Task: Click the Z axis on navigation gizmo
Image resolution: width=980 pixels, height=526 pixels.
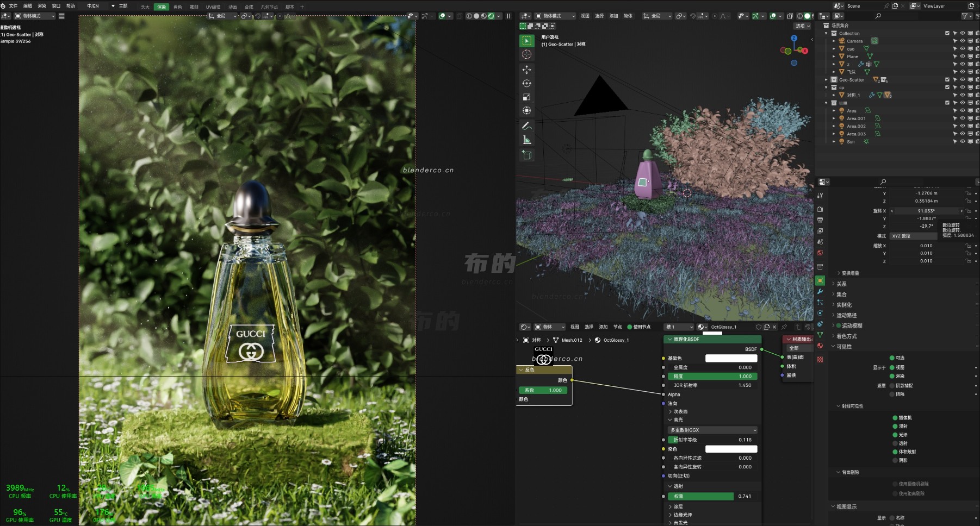Action: [794, 38]
